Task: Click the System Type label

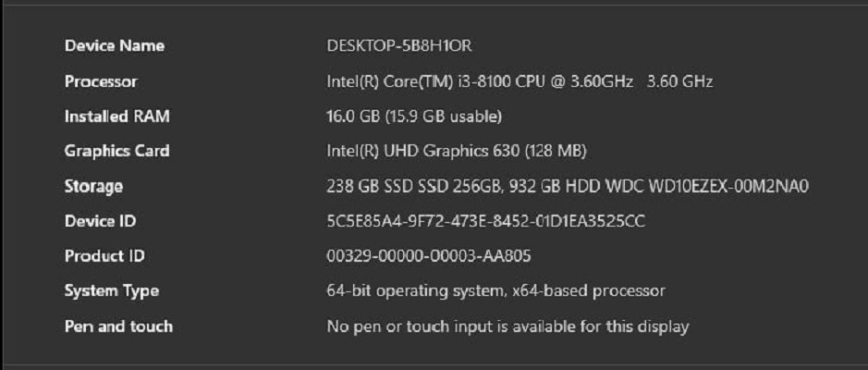Action: 111,290
